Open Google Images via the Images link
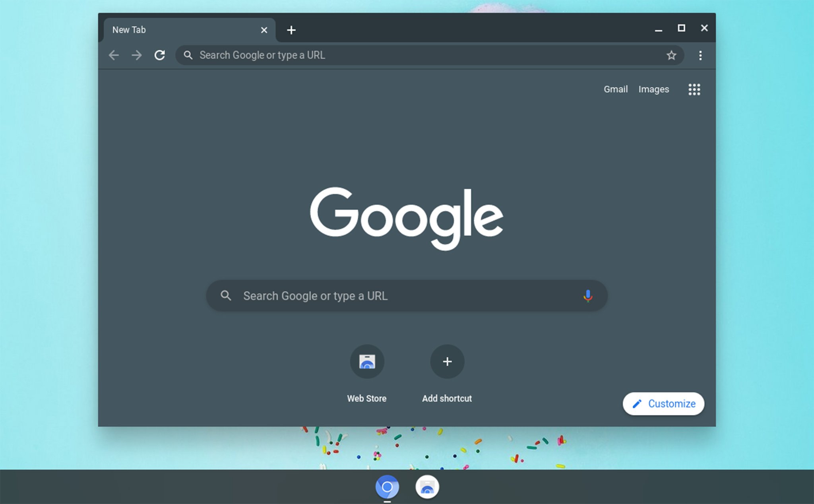Image resolution: width=814 pixels, height=504 pixels. tap(653, 89)
